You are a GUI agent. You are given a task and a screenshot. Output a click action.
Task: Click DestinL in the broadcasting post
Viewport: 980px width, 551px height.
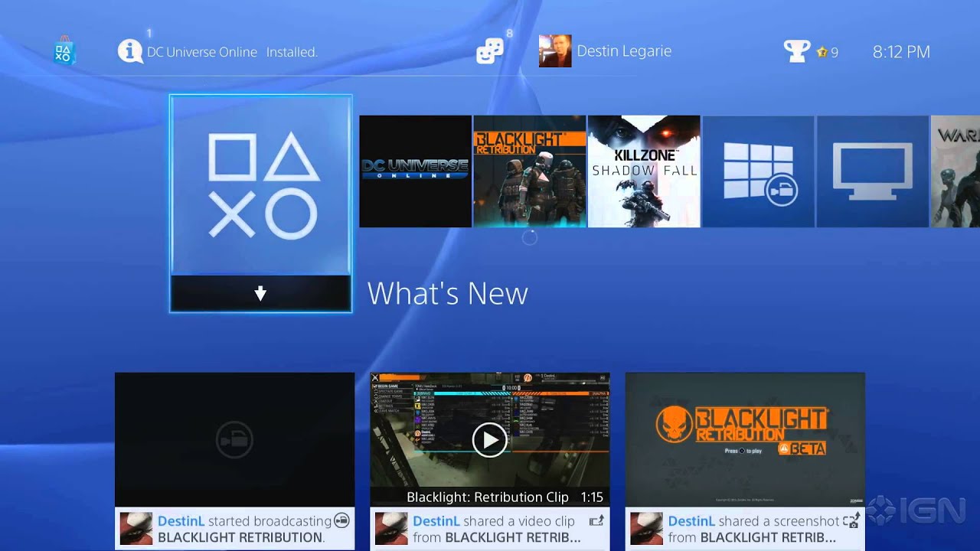(x=181, y=521)
